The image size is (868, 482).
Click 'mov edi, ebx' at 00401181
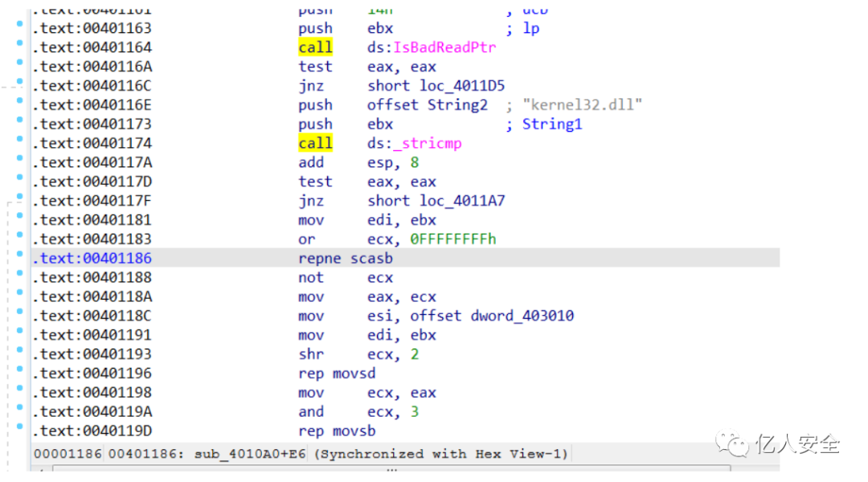click(367, 220)
